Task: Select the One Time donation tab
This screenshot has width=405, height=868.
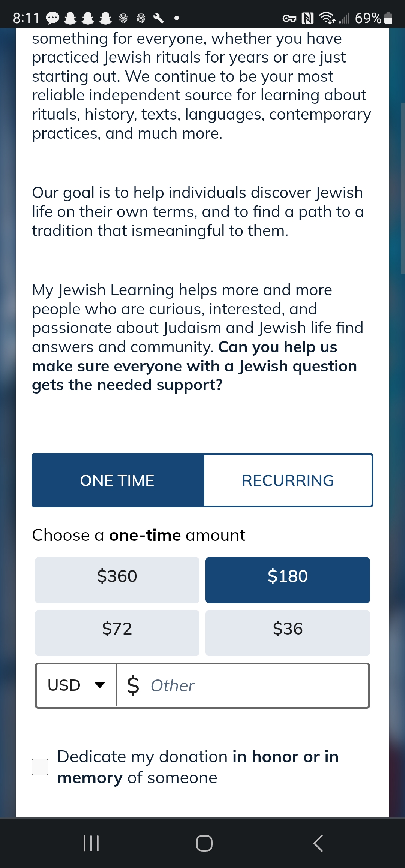Action: coord(117,480)
